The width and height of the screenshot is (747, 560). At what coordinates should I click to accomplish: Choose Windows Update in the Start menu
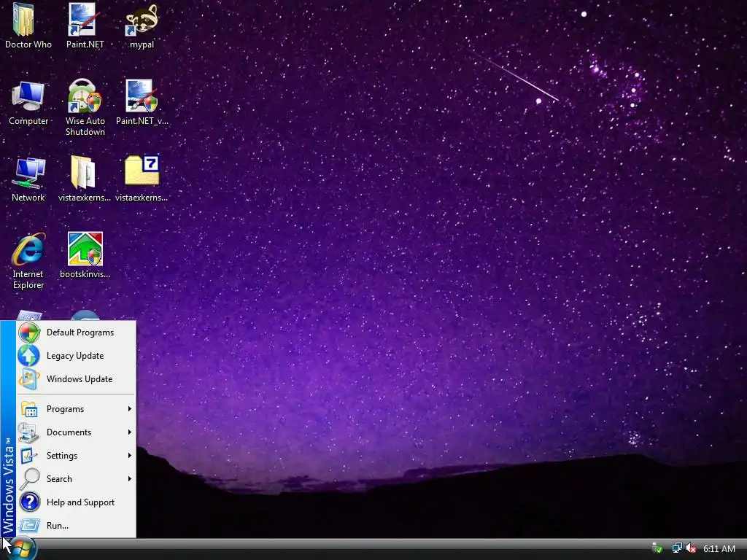[76, 379]
